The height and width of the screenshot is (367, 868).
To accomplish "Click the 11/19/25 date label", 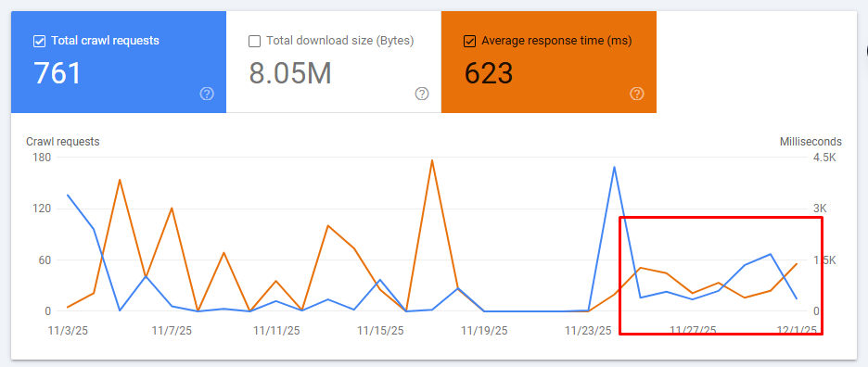I will [x=484, y=331].
